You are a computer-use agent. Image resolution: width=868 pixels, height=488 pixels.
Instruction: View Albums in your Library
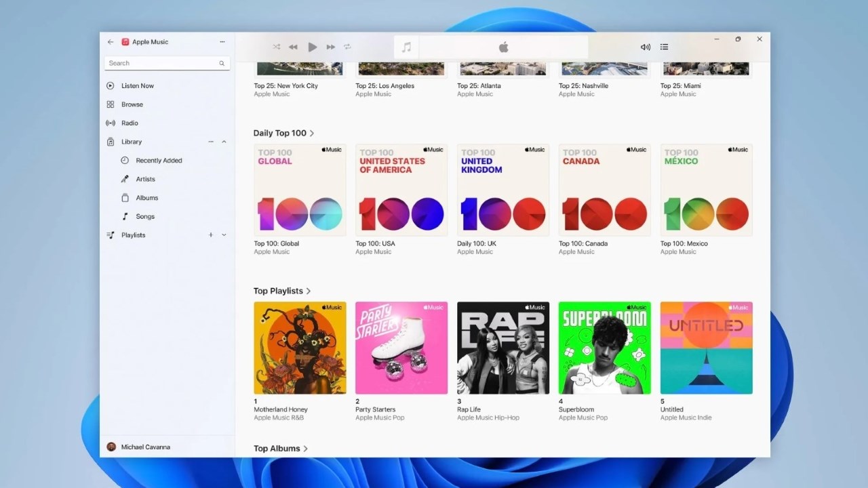pyautogui.click(x=146, y=197)
